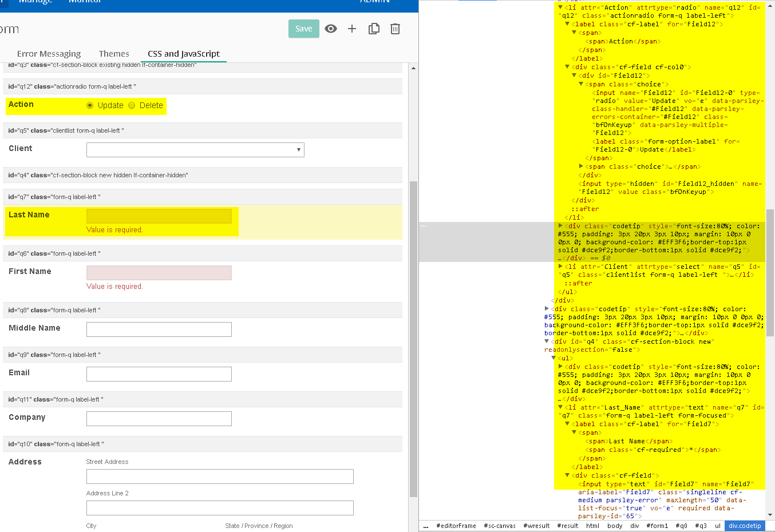Viewport: 775px width, 532px height.
Task: Open the Client dropdown list
Action: (195, 150)
